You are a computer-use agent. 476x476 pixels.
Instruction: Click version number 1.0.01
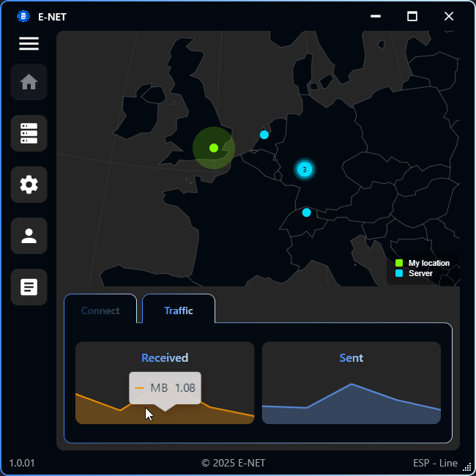22,464
